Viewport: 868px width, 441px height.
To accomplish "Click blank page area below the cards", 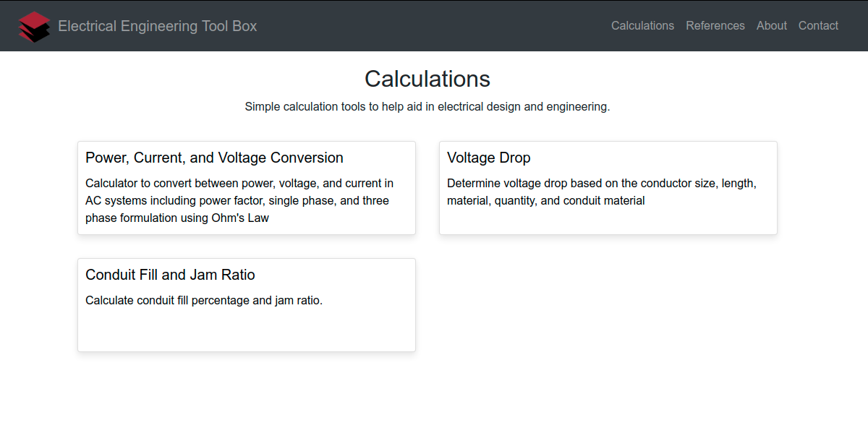I will [434, 398].
